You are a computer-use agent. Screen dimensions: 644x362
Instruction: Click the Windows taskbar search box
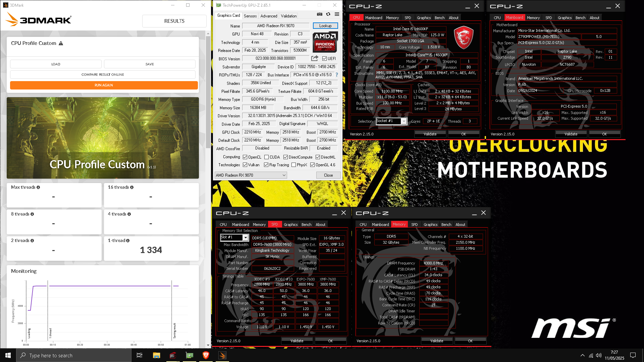click(74, 355)
